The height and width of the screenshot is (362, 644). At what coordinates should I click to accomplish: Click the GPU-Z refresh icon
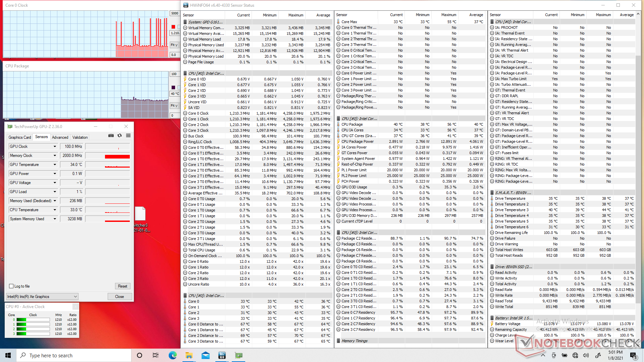pyautogui.click(x=120, y=135)
